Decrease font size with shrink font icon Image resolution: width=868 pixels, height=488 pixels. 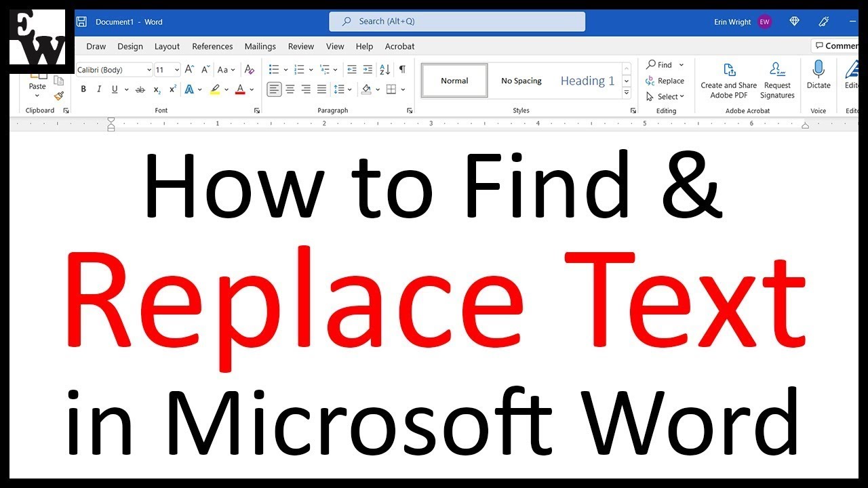[x=205, y=70]
